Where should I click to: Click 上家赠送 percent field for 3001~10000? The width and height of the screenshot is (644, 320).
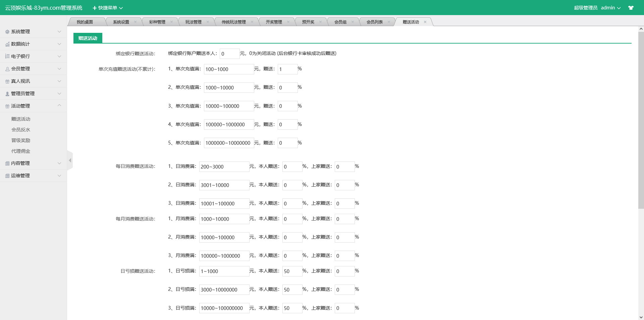[344, 185]
